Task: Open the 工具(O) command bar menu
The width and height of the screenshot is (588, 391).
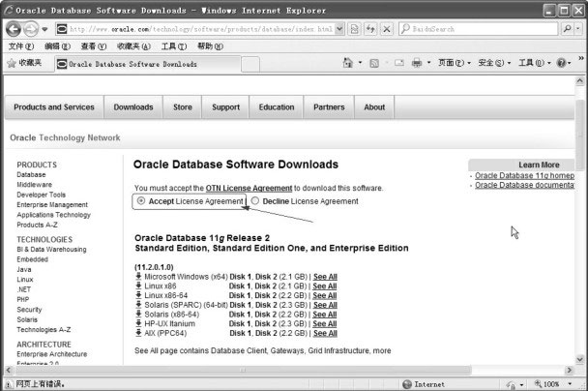Action: [x=535, y=63]
